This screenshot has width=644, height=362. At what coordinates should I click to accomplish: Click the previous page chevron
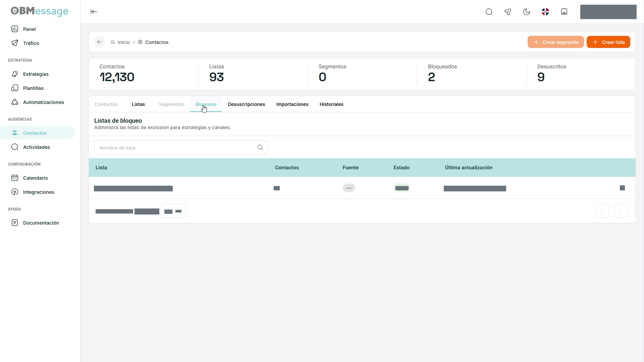(602, 211)
